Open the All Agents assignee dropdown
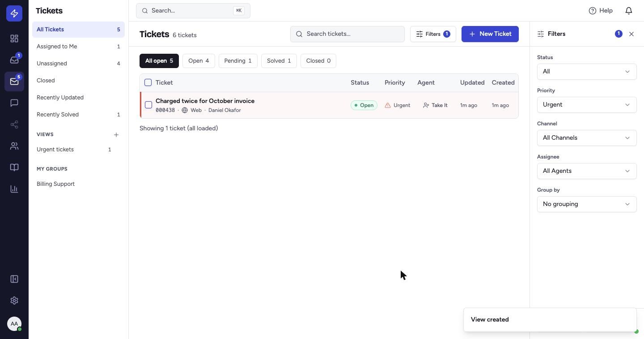Viewport: 644px width, 339px height. (x=587, y=171)
